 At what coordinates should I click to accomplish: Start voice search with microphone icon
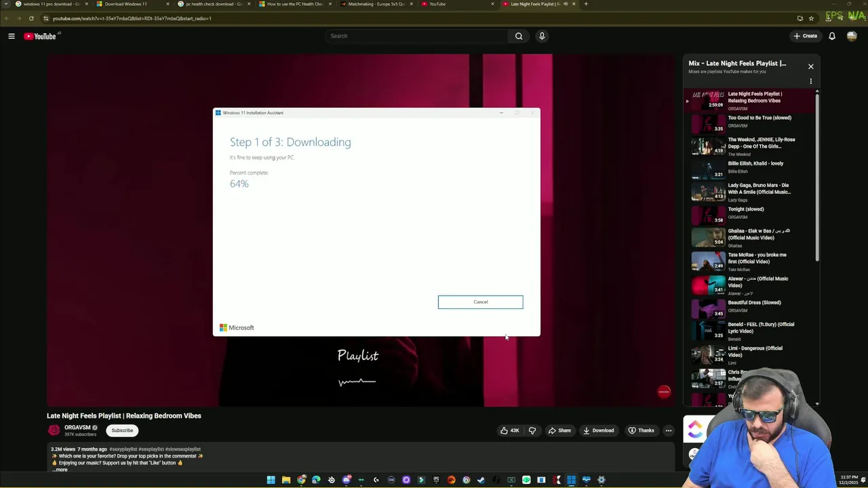click(542, 36)
